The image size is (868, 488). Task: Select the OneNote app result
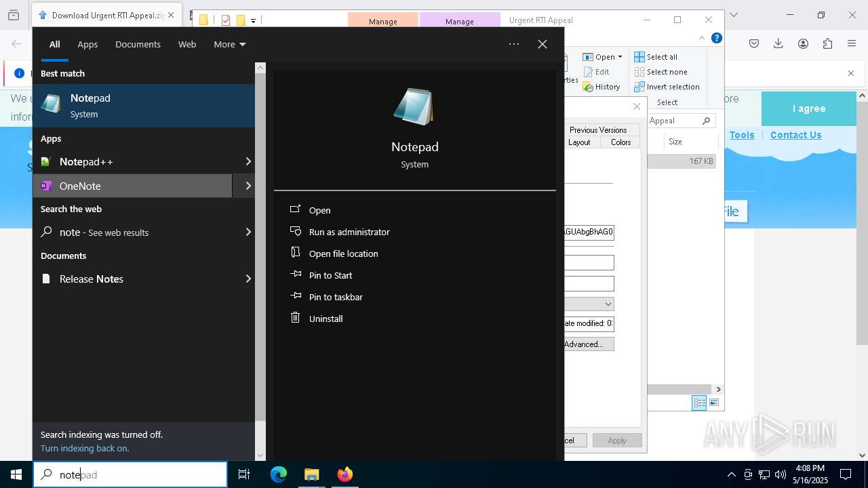[x=132, y=186]
